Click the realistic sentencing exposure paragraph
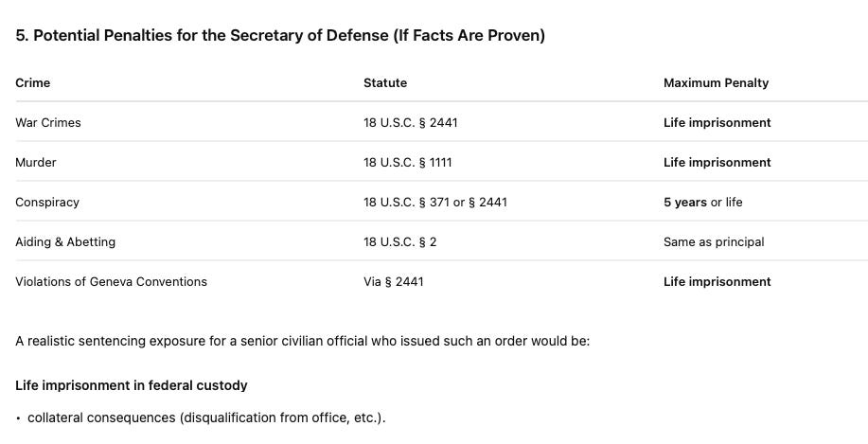Viewport: 868px width, 444px height. click(303, 341)
